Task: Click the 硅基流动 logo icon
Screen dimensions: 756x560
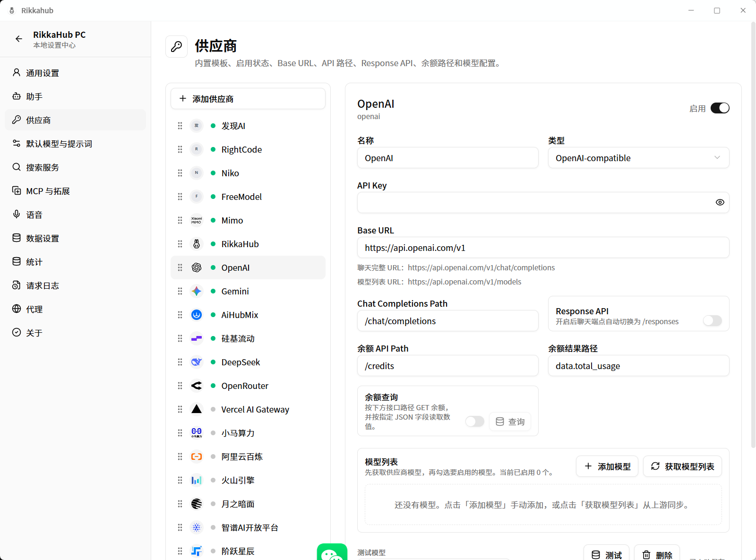Action: click(197, 338)
